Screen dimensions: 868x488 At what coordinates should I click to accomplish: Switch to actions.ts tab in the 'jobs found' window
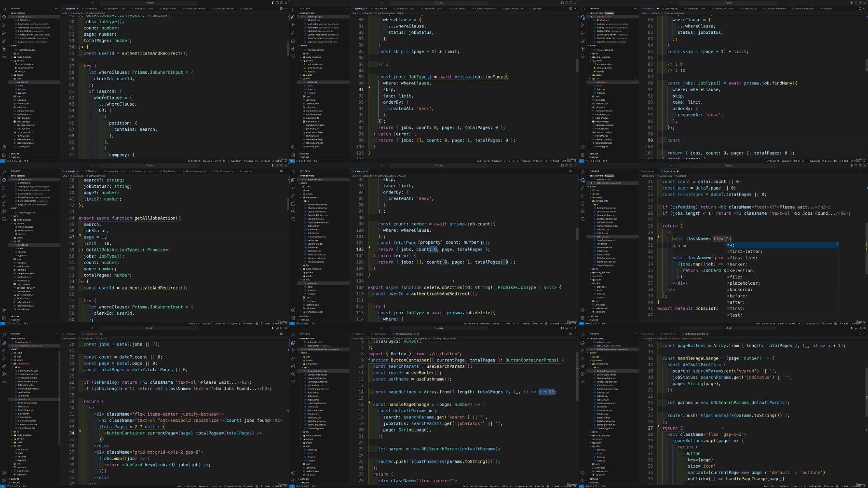point(69,334)
